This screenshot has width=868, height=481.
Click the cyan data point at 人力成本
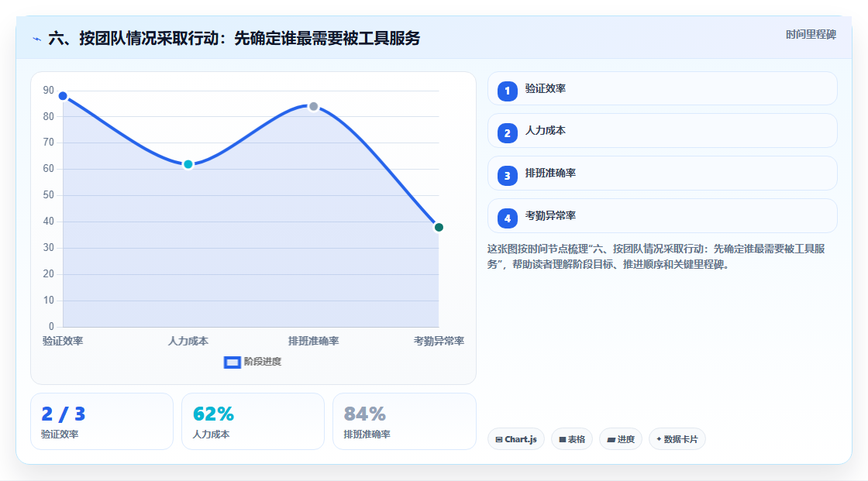(x=188, y=164)
